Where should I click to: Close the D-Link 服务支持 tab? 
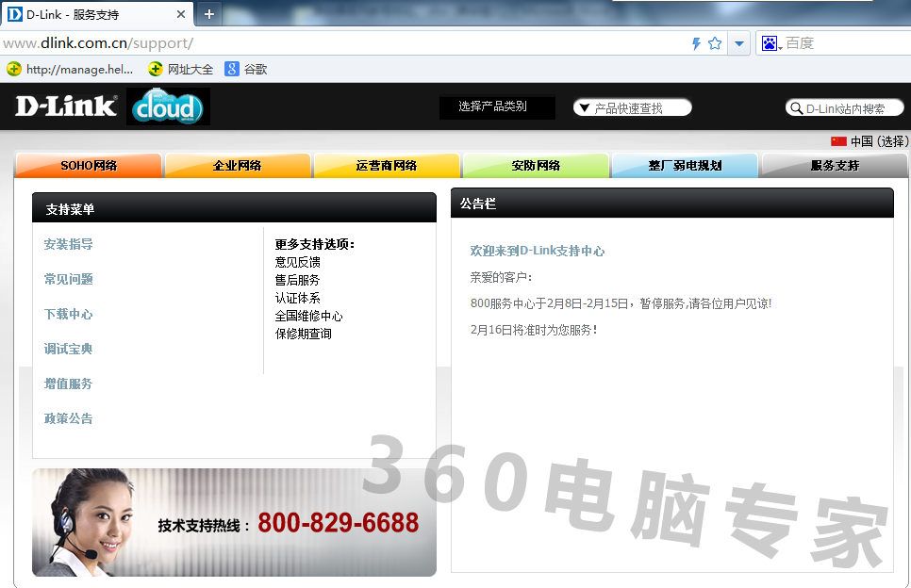181,14
